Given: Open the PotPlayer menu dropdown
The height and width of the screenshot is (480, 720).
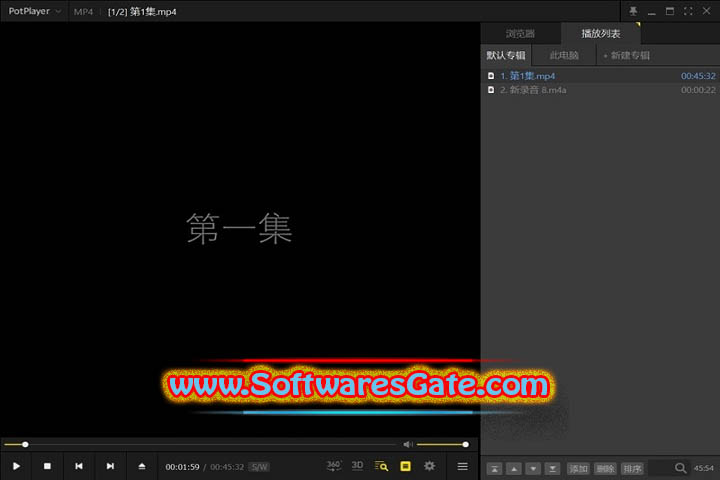Looking at the screenshot, I should tap(34, 11).
